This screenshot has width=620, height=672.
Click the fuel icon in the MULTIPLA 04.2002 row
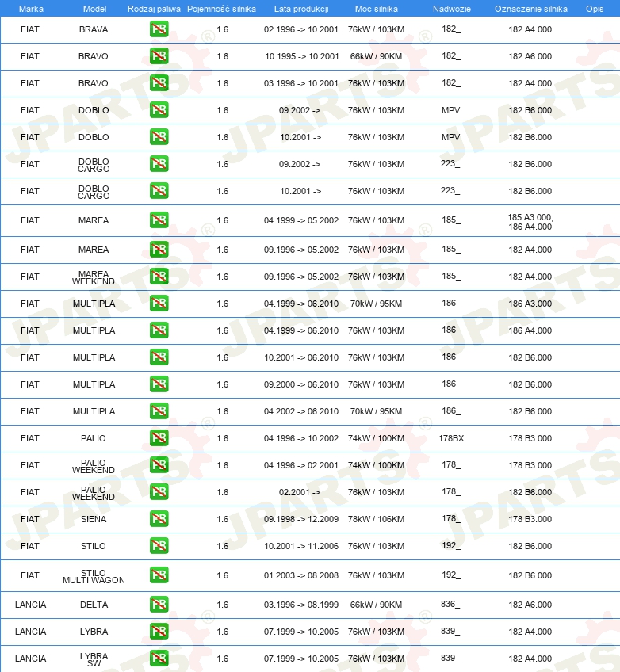[x=159, y=411]
